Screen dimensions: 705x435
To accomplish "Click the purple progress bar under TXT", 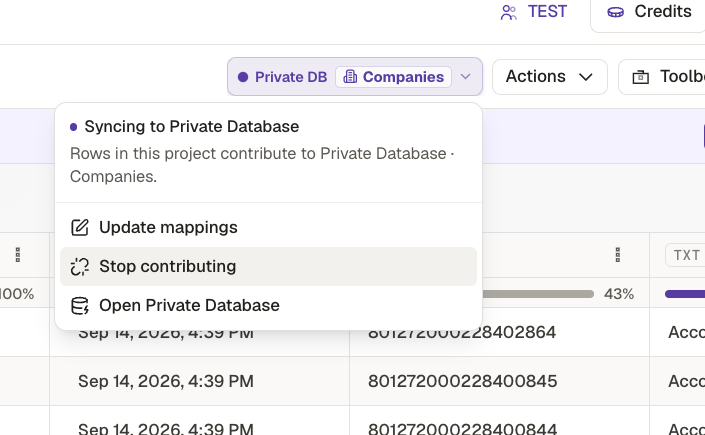I will coord(685,294).
